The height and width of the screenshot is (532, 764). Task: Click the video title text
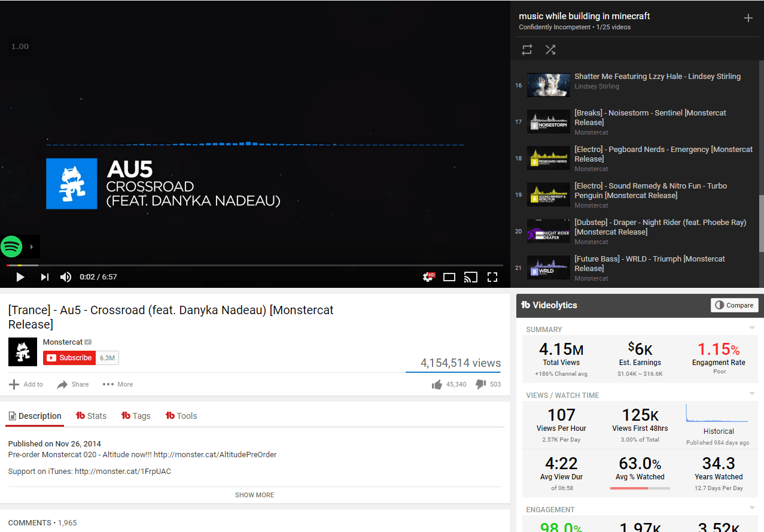pos(171,317)
